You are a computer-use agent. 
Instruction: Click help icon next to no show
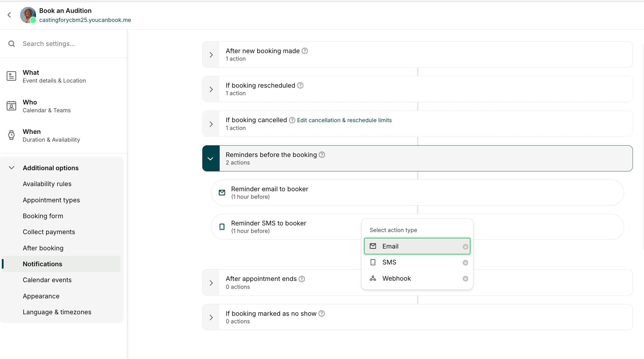click(x=321, y=313)
